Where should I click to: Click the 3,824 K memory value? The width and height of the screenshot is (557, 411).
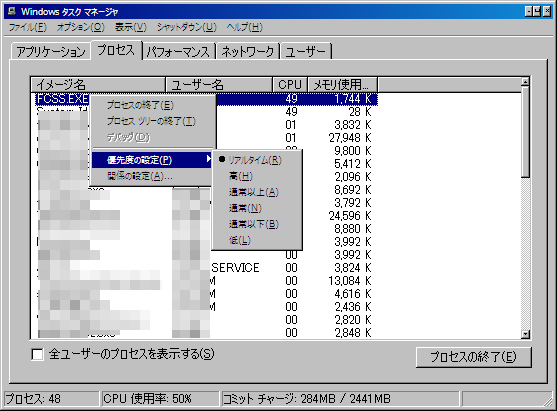353,268
